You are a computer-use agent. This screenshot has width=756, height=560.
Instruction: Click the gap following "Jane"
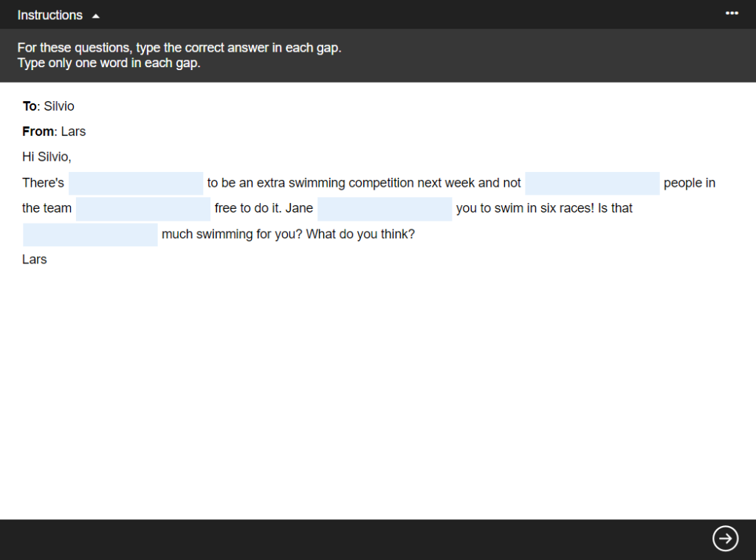point(385,209)
